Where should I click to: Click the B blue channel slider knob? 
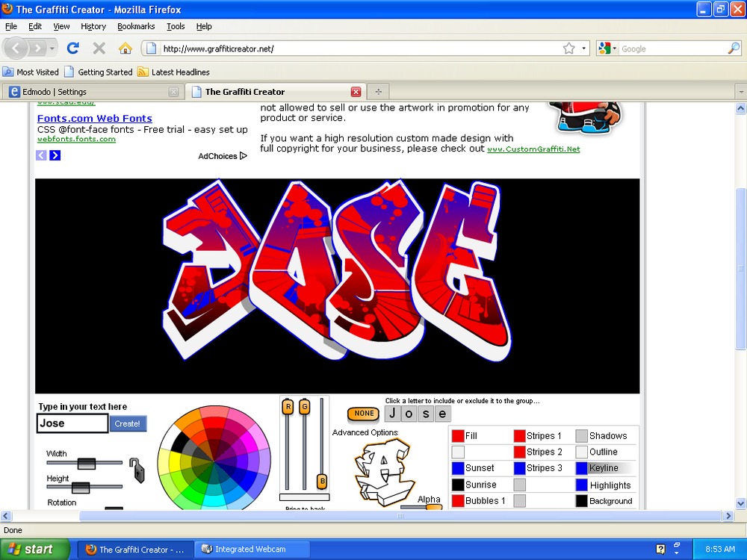pos(322,482)
